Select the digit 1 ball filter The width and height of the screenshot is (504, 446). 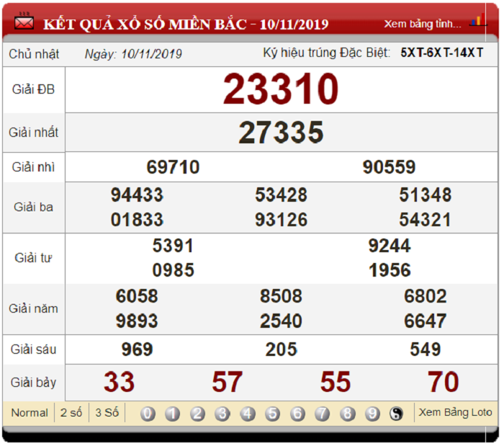[x=173, y=414]
